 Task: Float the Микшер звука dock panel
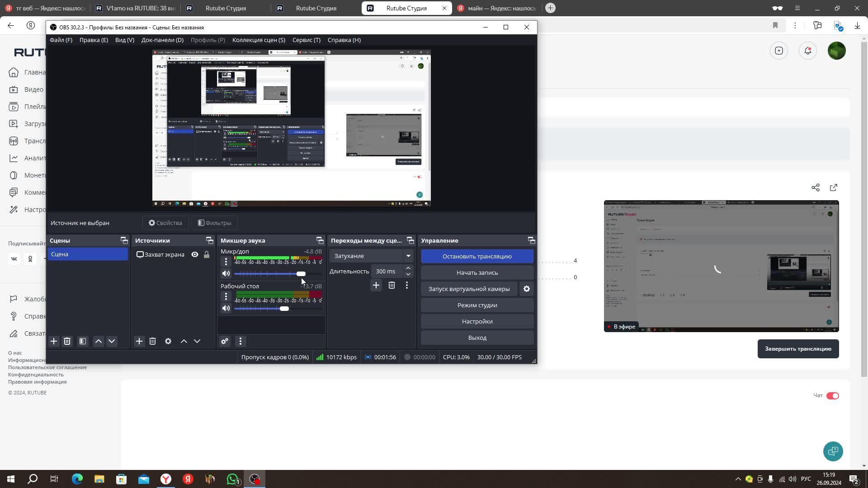320,240
